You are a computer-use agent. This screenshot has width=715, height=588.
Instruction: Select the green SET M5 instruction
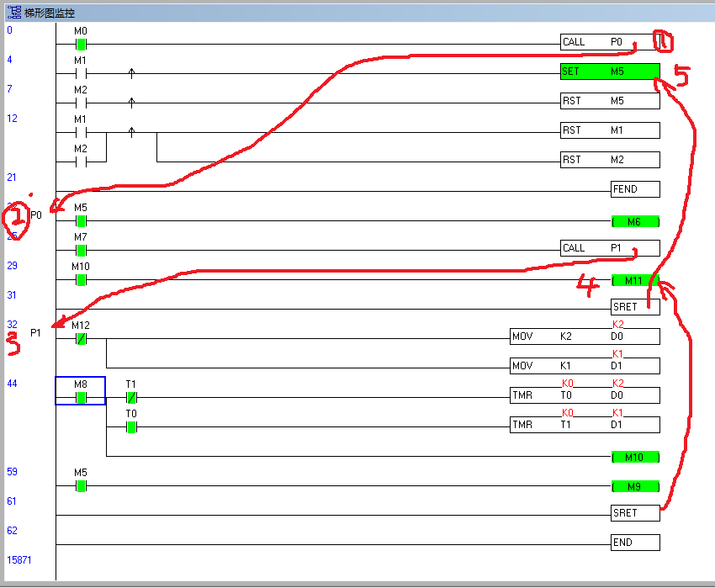[610, 72]
